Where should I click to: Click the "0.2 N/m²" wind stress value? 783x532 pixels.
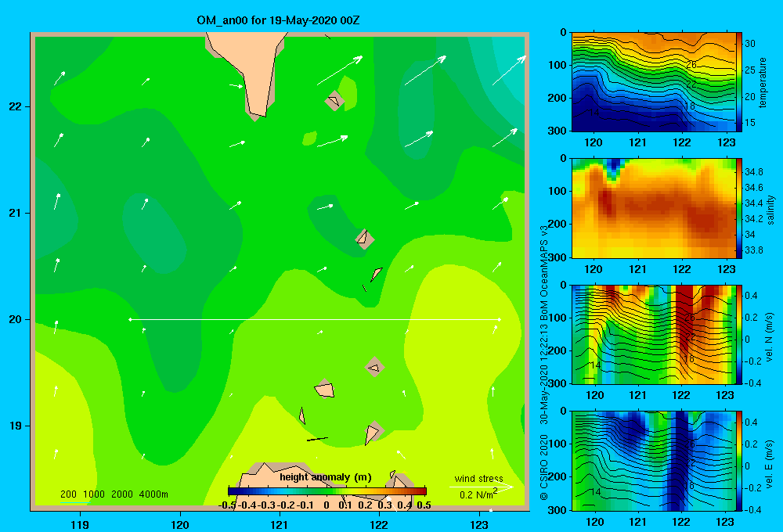click(478, 494)
